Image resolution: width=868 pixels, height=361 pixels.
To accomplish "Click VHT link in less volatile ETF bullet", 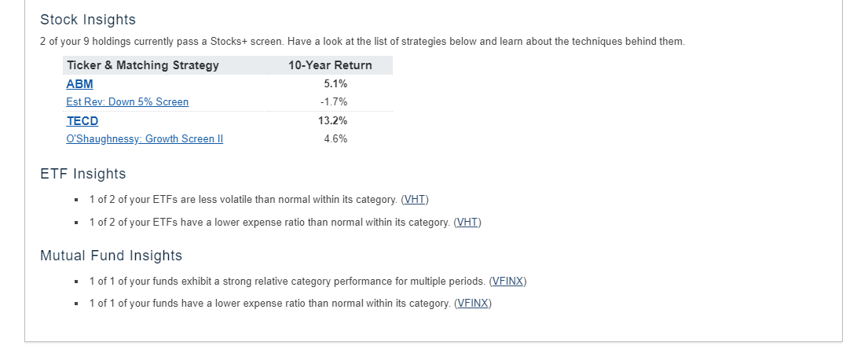I will click(415, 199).
